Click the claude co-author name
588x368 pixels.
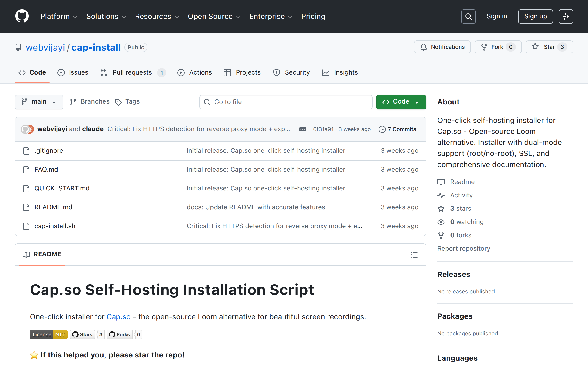(93, 129)
